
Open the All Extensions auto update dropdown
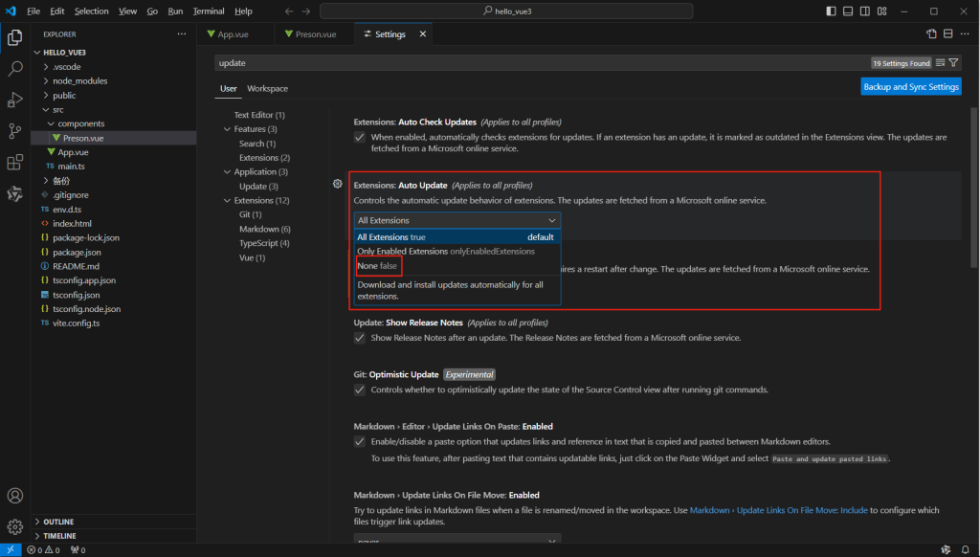click(457, 221)
